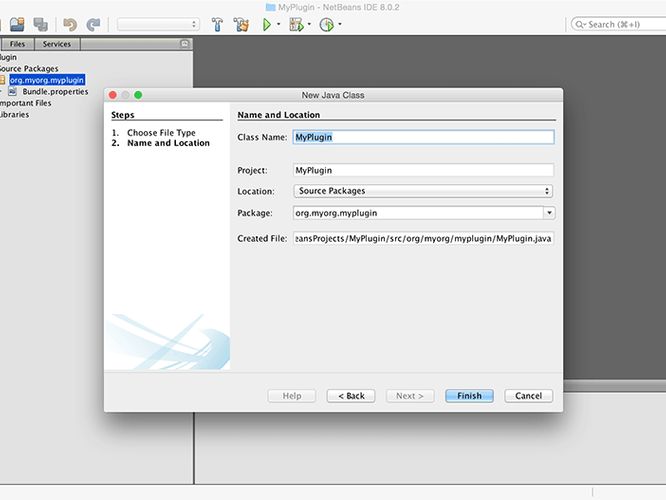Click the Debug Project toolbar icon

[x=296, y=25]
